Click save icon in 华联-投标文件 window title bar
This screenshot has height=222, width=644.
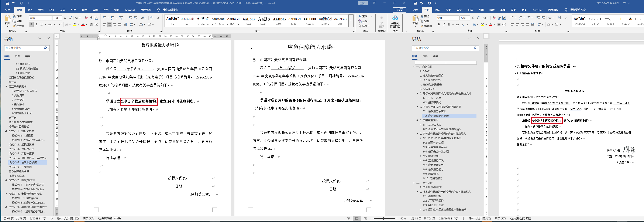pyautogui.click(x=415, y=3)
